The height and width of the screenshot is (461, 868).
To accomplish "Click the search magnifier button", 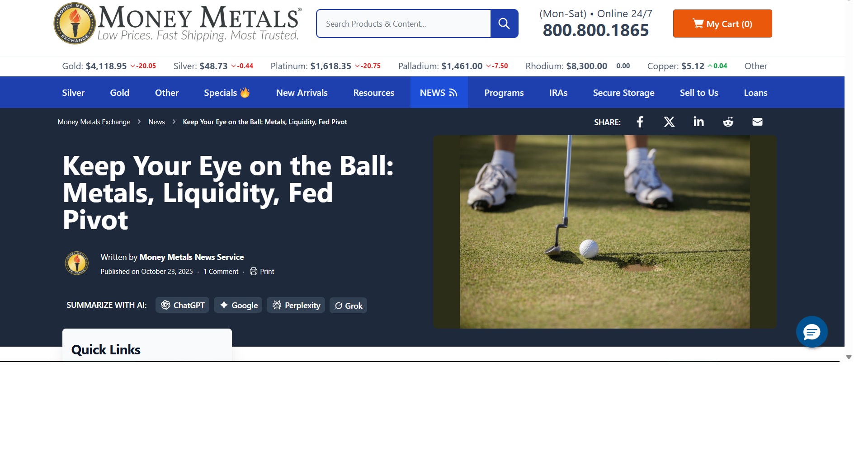I will coord(504,24).
